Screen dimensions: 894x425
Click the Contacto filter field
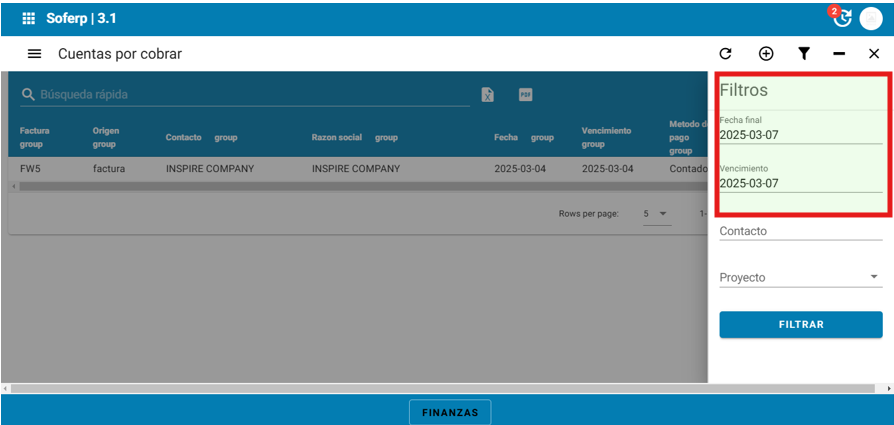(x=800, y=231)
